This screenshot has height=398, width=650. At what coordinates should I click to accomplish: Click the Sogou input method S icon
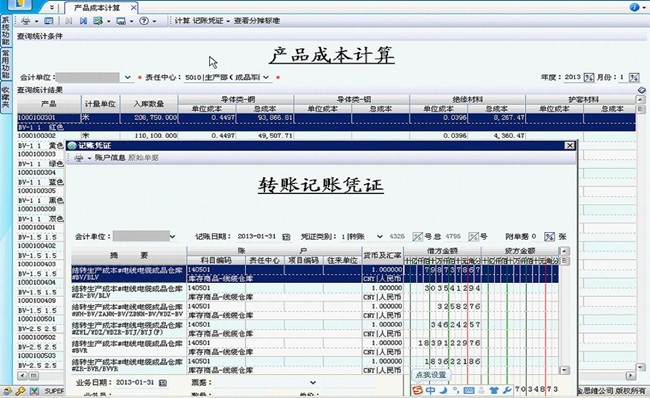point(417,390)
